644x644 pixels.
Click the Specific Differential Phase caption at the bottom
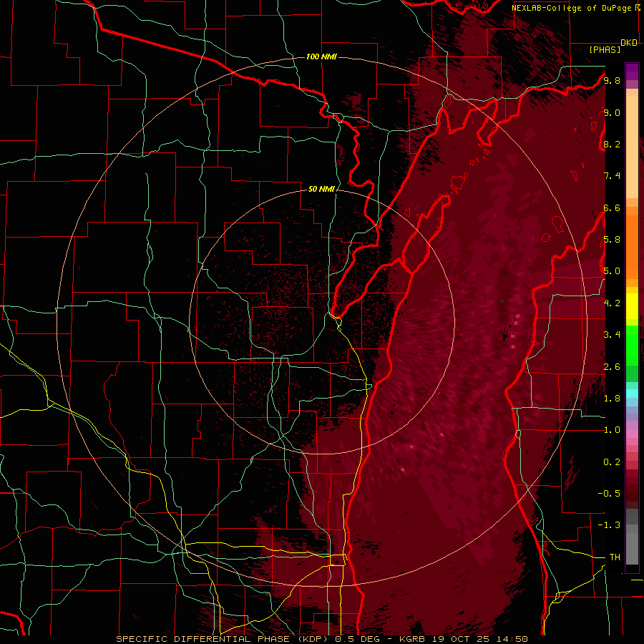321,639
